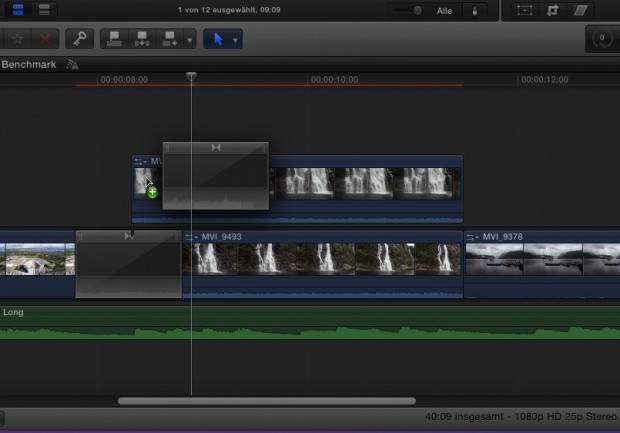Select the crop tool in viewer toolbar

click(551, 11)
